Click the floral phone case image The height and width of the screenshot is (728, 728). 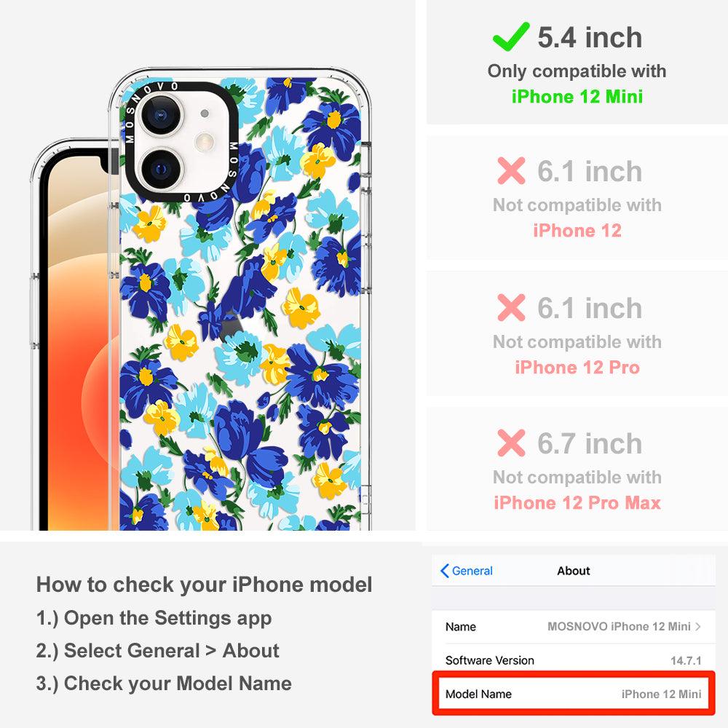(x=240, y=299)
